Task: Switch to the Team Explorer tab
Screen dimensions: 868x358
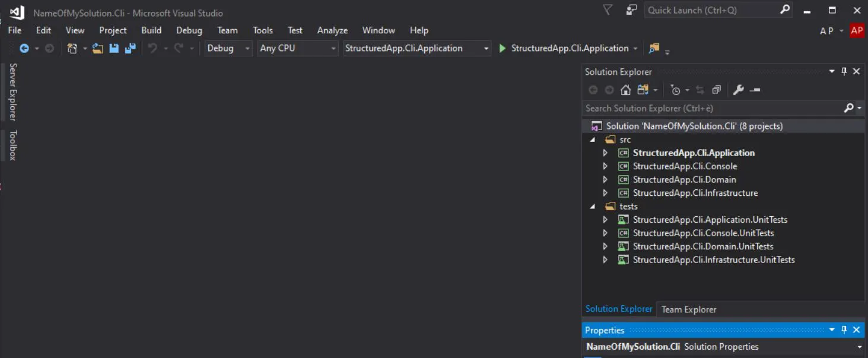Action: pos(688,309)
